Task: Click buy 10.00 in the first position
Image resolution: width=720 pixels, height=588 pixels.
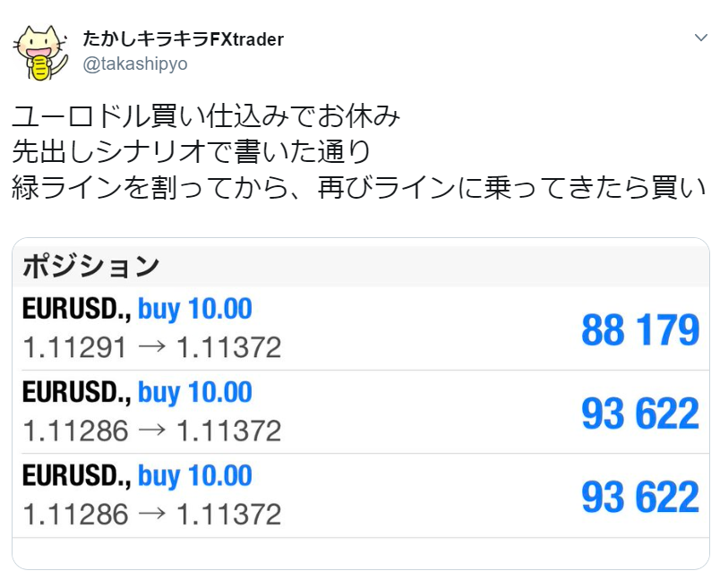Action: tap(195, 310)
